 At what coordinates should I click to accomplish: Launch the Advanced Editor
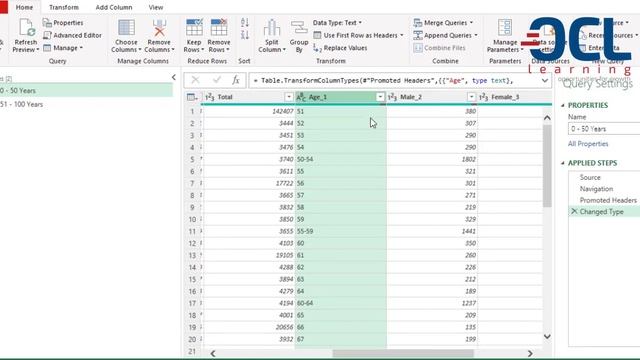[73, 36]
